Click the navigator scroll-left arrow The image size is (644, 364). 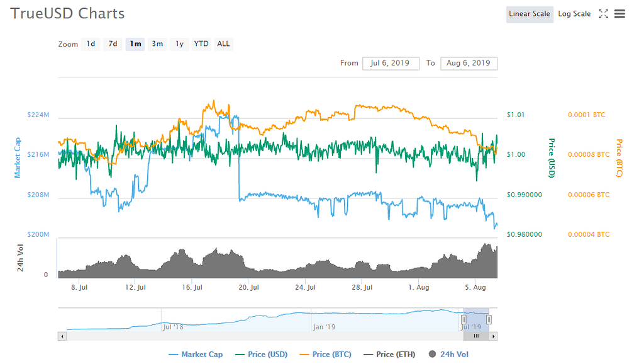pos(62,336)
